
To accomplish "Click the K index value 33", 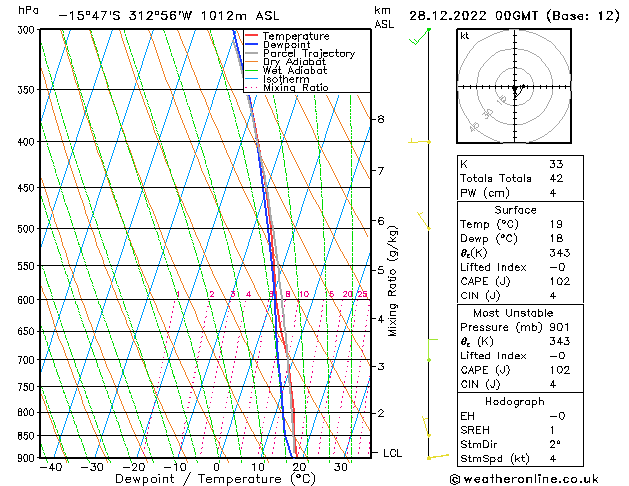I will (x=556, y=164).
